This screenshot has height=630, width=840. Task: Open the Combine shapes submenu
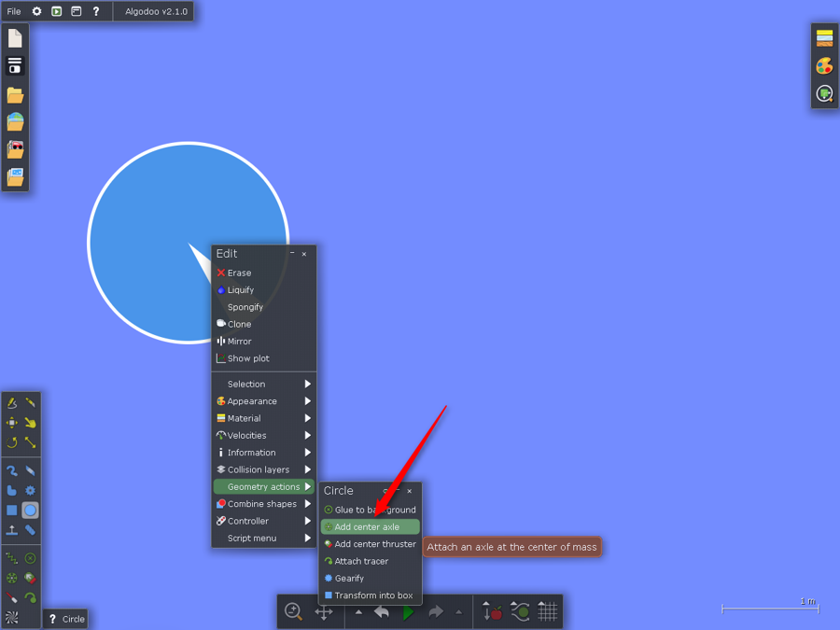click(x=263, y=504)
